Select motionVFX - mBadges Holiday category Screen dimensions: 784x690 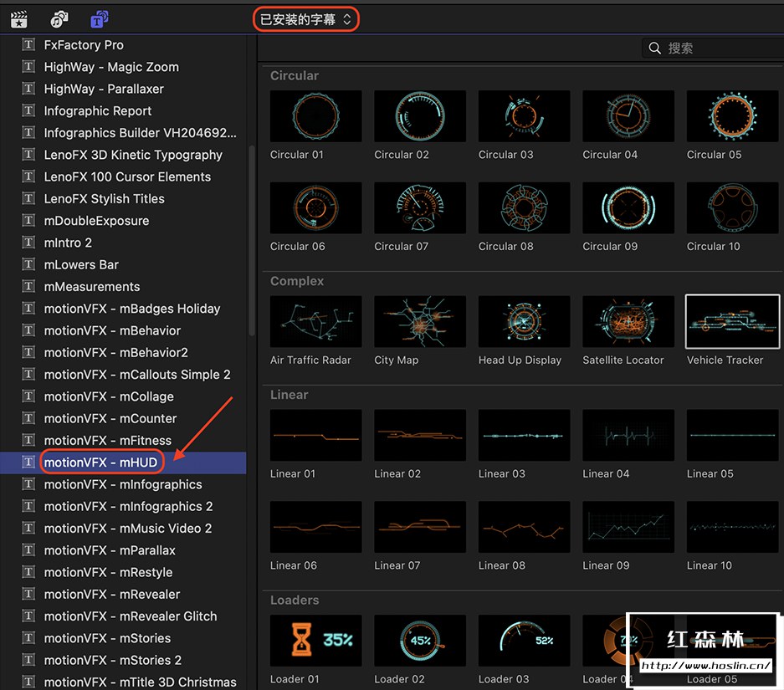[x=123, y=309]
